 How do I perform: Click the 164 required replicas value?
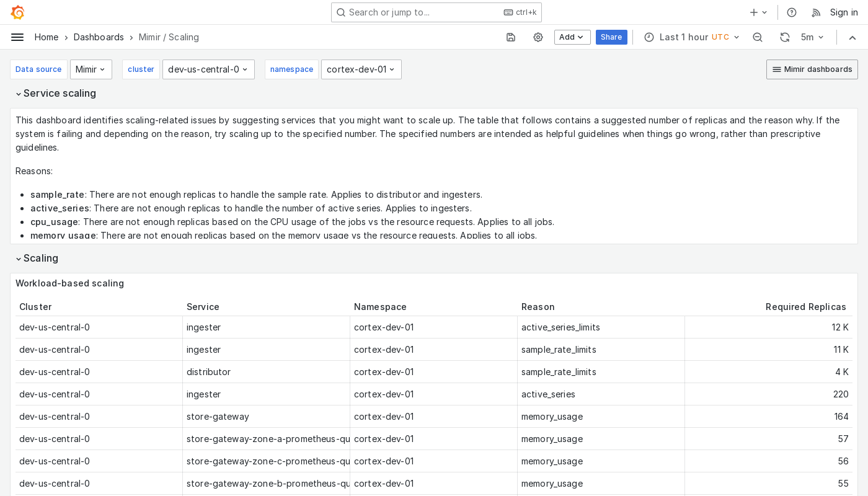pos(841,417)
